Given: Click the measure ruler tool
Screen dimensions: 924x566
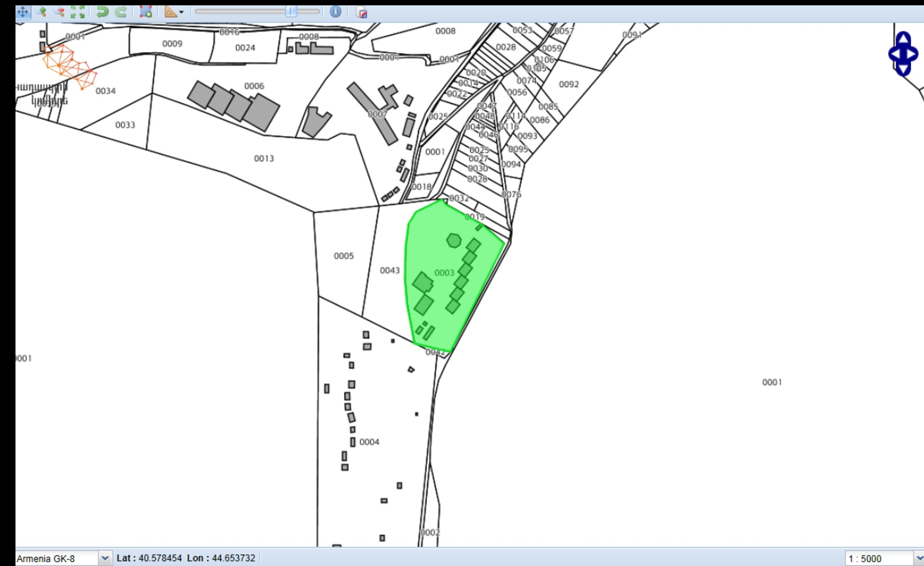Looking at the screenshot, I should pos(170,12).
